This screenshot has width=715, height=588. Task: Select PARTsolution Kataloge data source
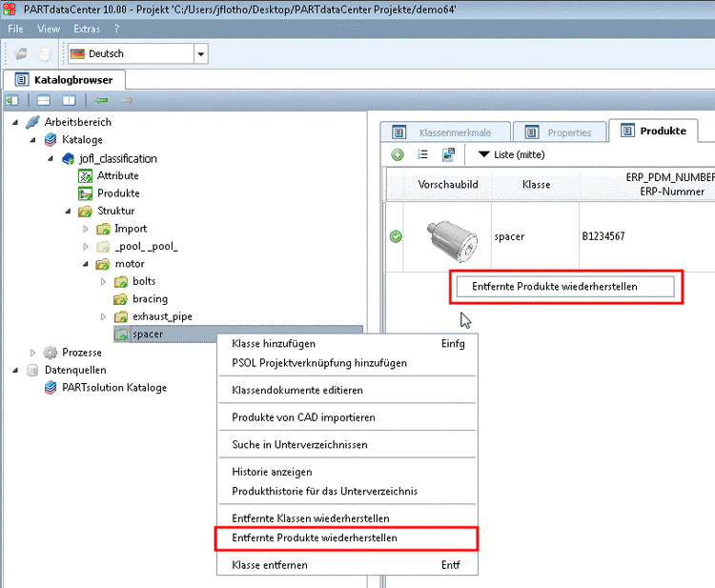(x=114, y=388)
